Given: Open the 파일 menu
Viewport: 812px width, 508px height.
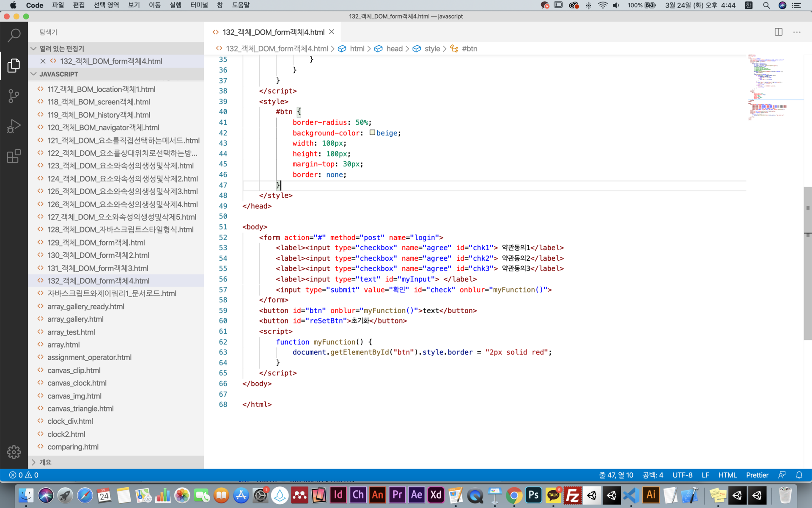Looking at the screenshot, I should click(58, 6).
